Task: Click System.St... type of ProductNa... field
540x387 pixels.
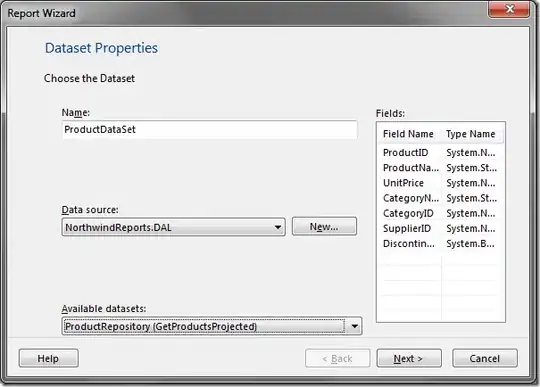Action: 471,168
